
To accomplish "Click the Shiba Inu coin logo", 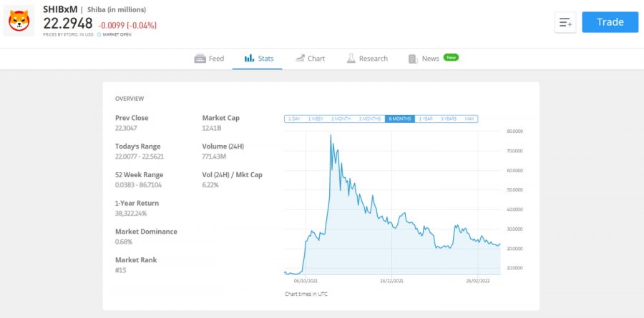I will [x=19, y=21].
